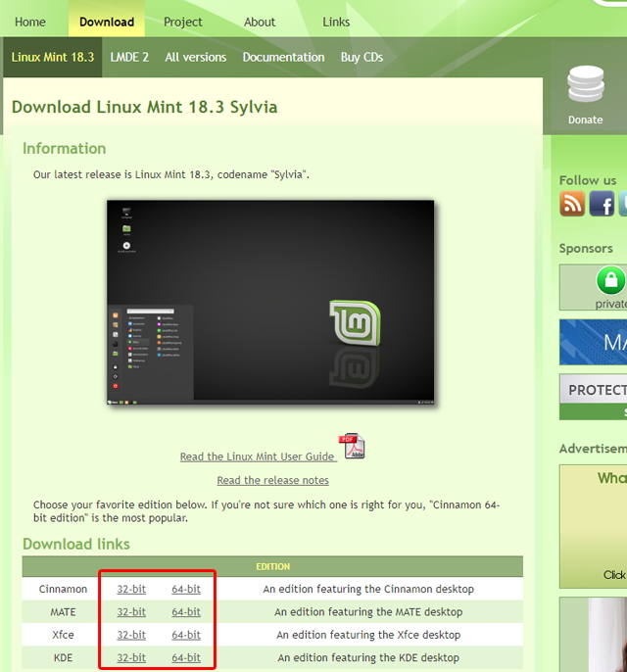Click the 'Download Linux Mint 18.3 Sylvia' heading

[144, 107]
